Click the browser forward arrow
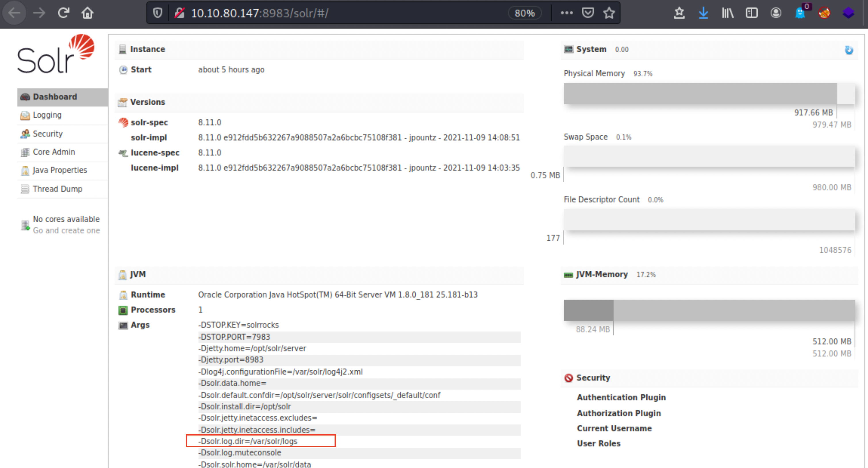 pyautogui.click(x=39, y=13)
